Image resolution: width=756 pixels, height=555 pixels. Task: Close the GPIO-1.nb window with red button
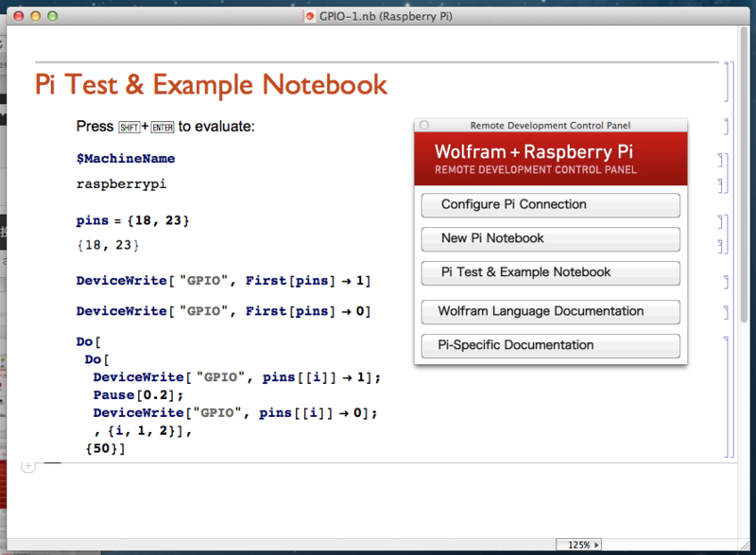coord(19,16)
